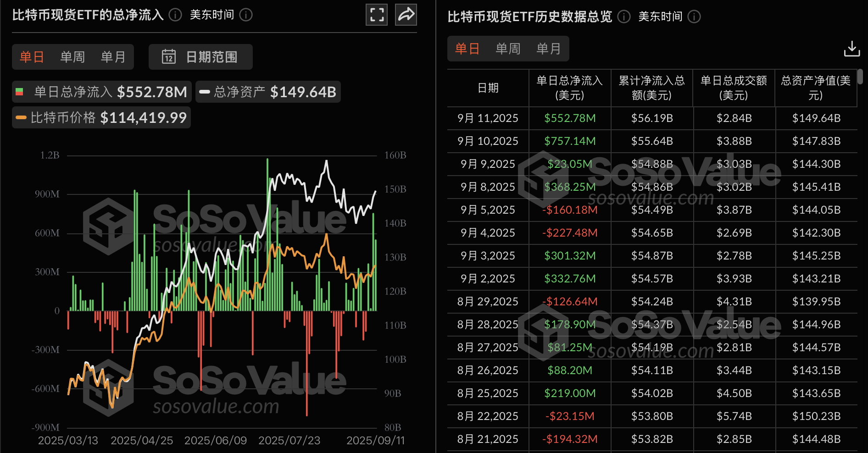Click the $552.78M cell in the table
868x453 pixels.
570,118
